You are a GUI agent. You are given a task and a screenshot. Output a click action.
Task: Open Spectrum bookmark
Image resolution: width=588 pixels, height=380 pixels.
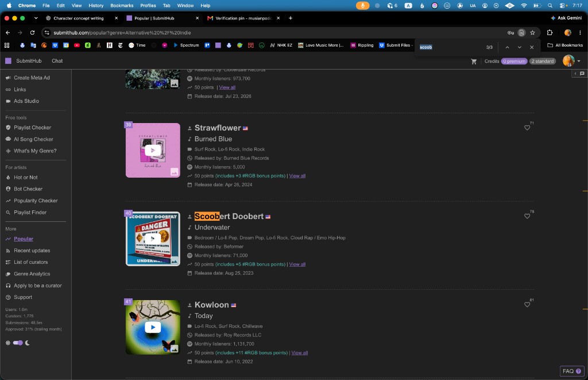tap(186, 45)
